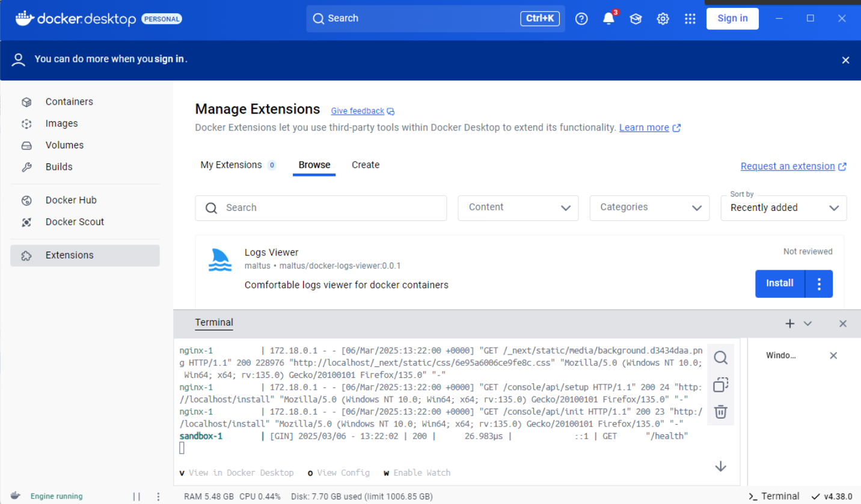Pause the Docker engine

pyautogui.click(x=136, y=497)
